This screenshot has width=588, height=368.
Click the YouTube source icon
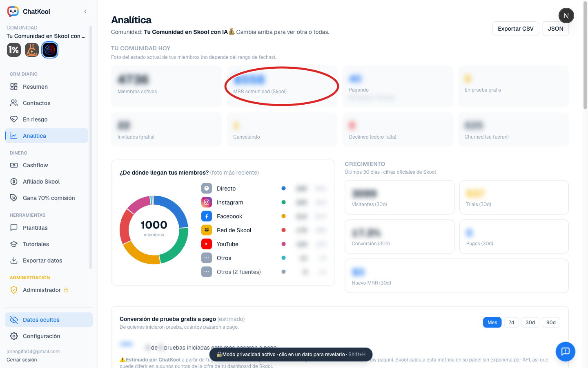click(207, 244)
